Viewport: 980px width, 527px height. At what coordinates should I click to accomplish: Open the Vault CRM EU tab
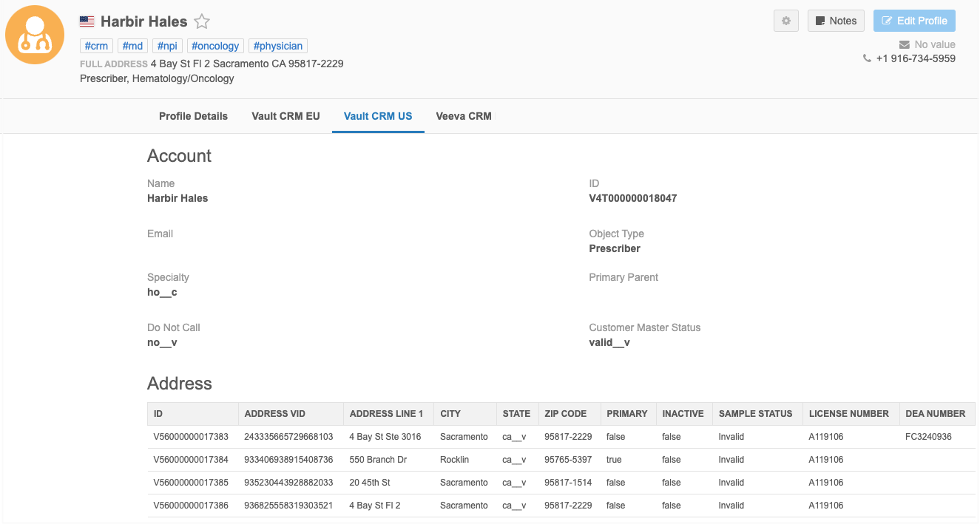(x=285, y=116)
